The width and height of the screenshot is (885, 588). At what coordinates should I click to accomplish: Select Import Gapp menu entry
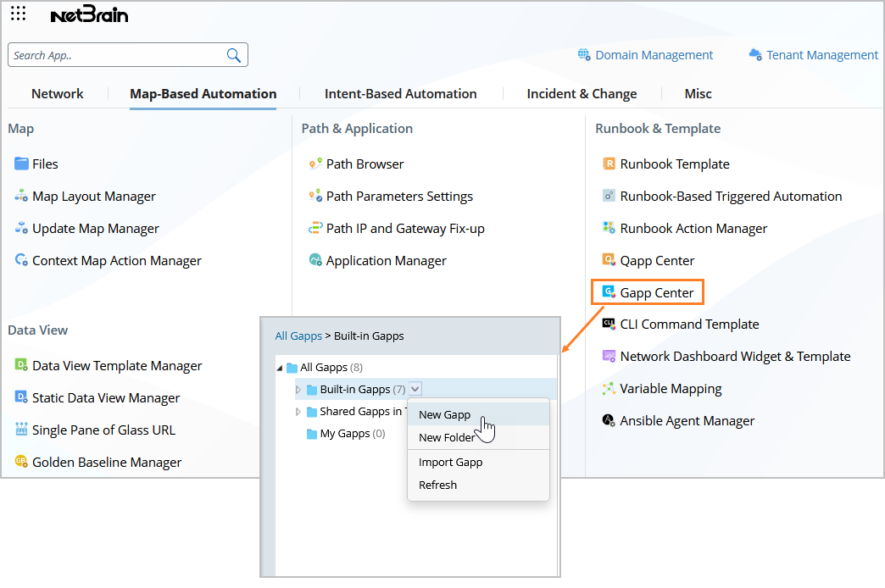pos(450,463)
